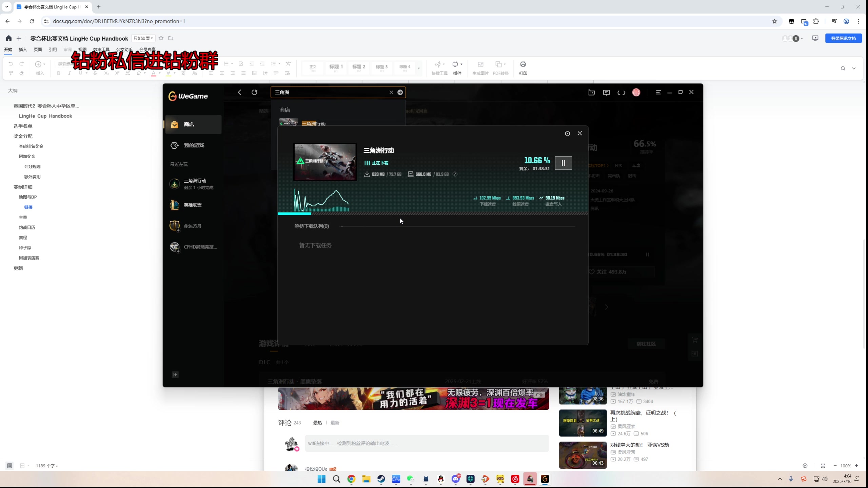This screenshot has width=868, height=488.
Task: Click the disk space help question mark
Action: click(455, 174)
